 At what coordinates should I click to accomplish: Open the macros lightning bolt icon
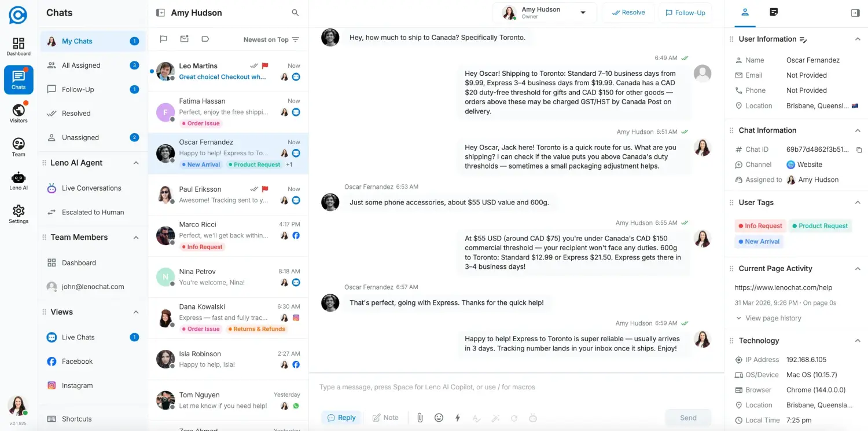click(x=457, y=417)
